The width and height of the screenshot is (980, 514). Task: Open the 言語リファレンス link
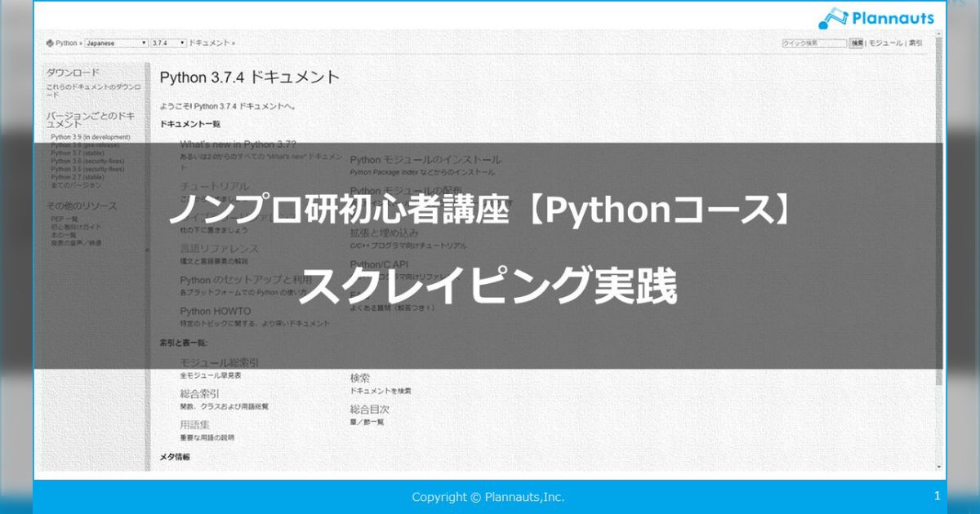click(x=220, y=249)
